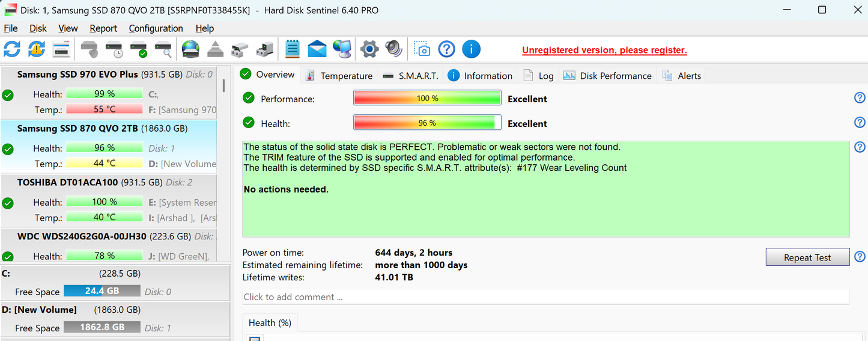
Task: Open the blue notepad report icon
Action: click(x=293, y=49)
